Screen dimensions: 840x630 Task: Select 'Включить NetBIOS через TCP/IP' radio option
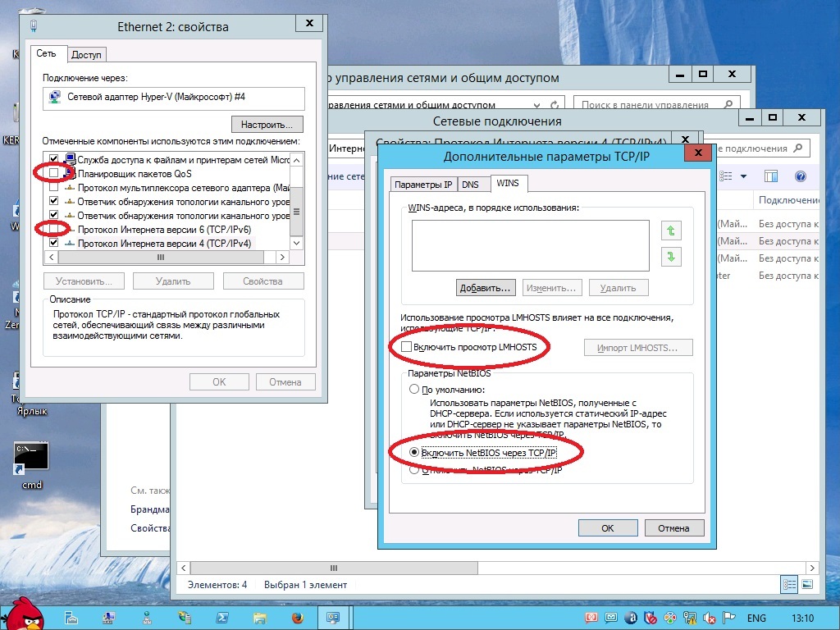[414, 452]
